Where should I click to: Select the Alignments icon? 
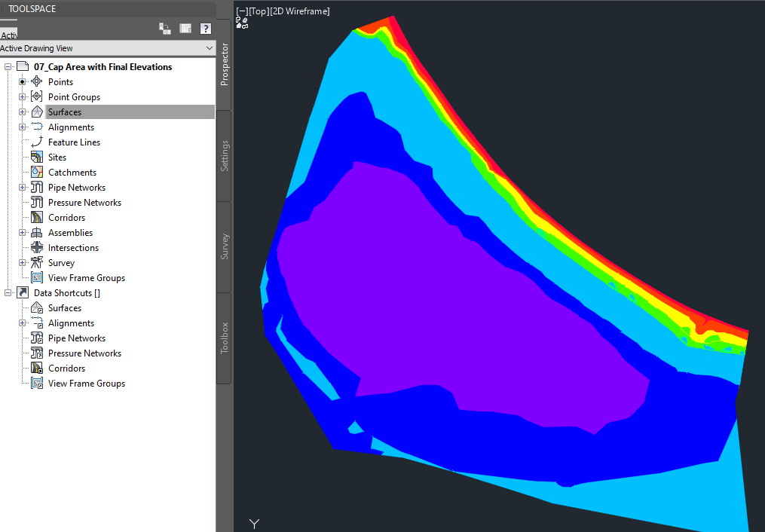pos(37,127)
